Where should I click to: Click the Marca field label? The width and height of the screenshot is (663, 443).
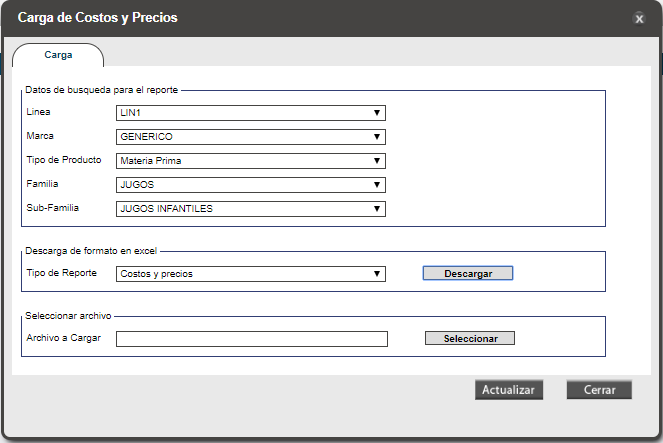pyautogui.click(x=40, y=136)
